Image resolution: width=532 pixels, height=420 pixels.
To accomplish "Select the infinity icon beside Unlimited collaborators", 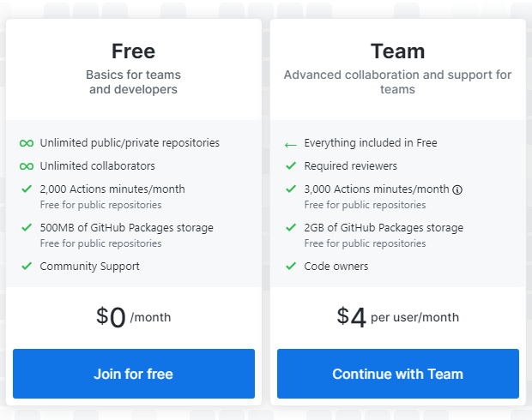I will pos(27,166).
